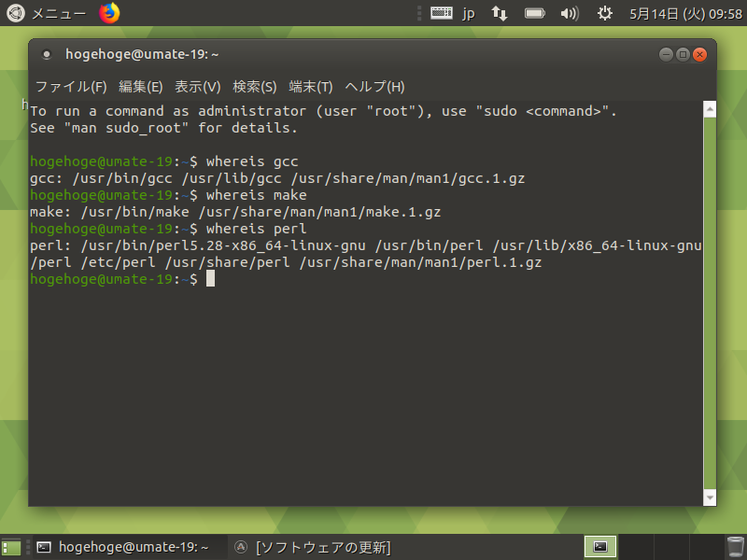Image resolution: width=747 pixels, height=560 pixels.
Task: Click the software updater icon in taskbar
Action: pos(241,547)
